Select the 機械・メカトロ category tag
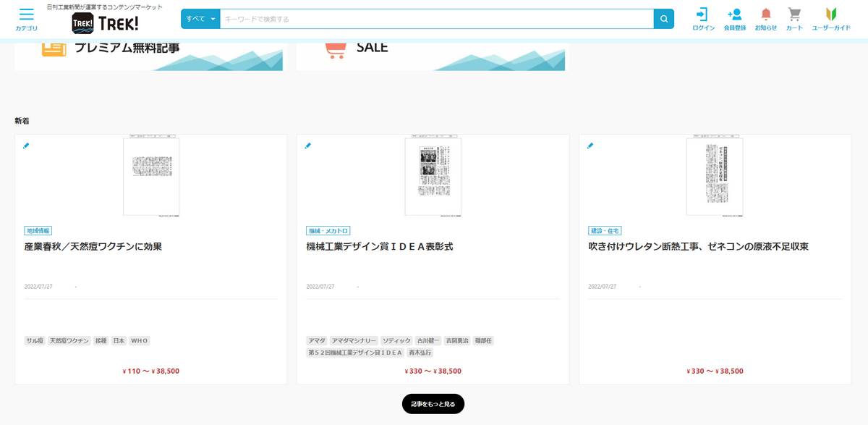The height and width of the screenshot is (425, 868). tap(328, 230)
